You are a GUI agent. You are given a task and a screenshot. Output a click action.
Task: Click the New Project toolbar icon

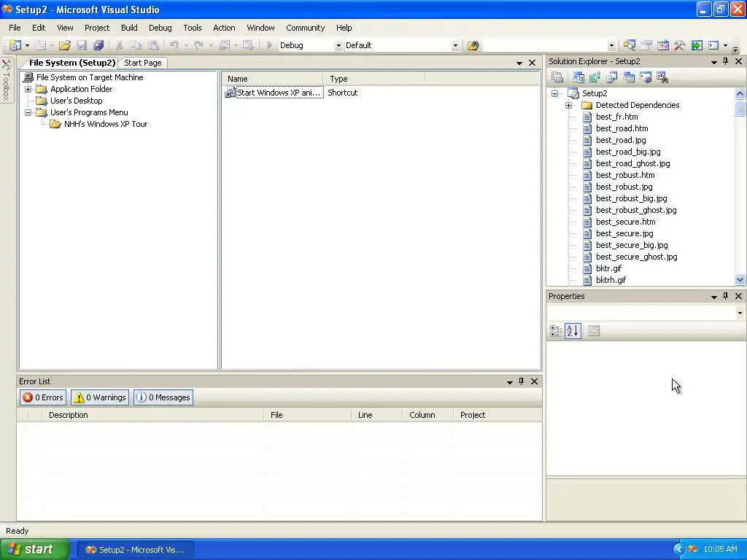click(x=15, y=45)
